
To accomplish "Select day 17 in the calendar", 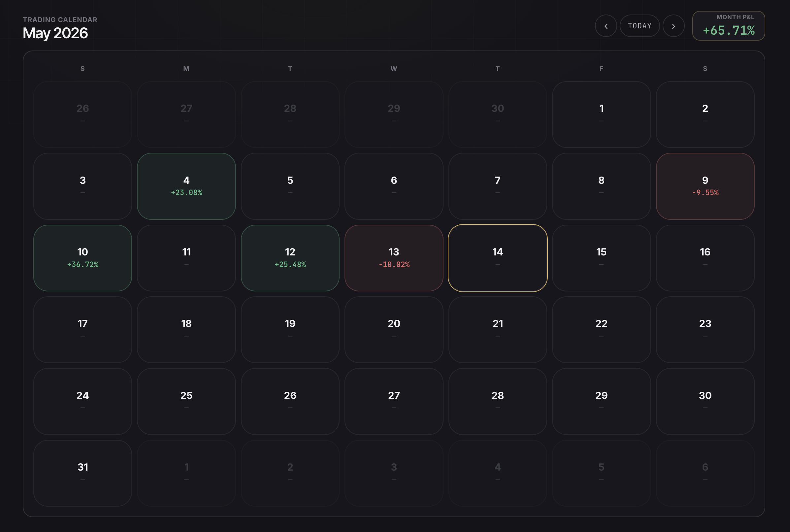I will 82,330.
